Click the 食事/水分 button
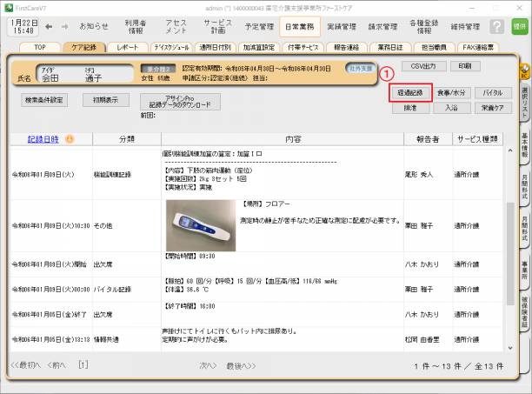This screenshot has height=394, width=532. pos(451,91)
